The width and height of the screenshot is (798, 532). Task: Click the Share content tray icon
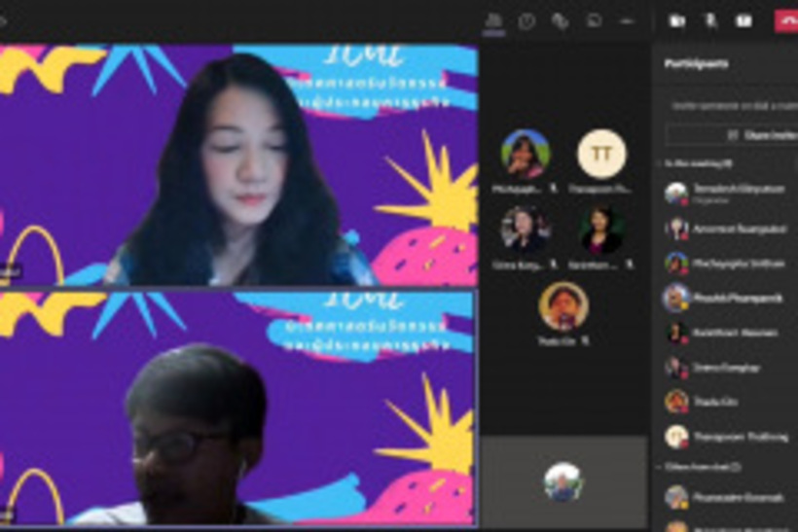(744, 20)
